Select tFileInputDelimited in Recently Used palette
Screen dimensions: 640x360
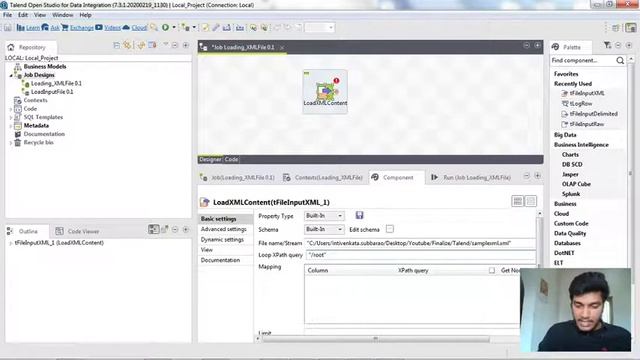click(593, 114)
